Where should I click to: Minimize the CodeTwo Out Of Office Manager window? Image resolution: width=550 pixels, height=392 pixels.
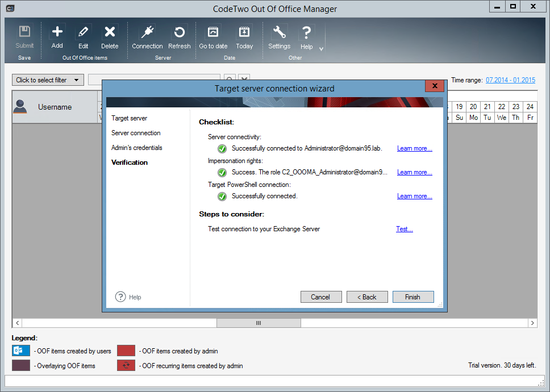[497, 6]
